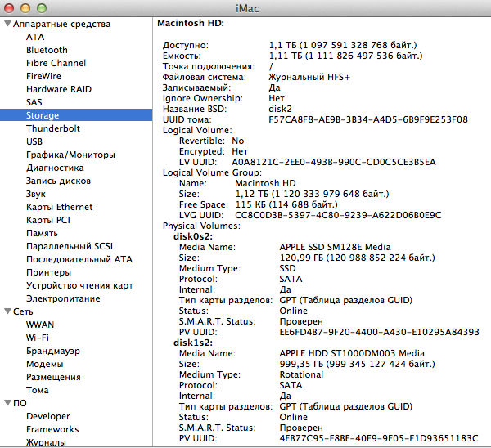Click HDD size value 999,35 ГБ

tap(358, 364)
